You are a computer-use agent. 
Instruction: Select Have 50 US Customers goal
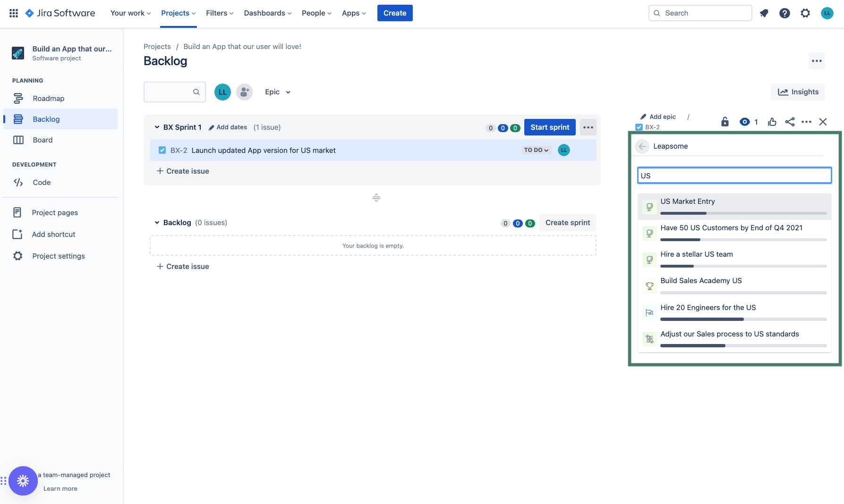[734, 233]
